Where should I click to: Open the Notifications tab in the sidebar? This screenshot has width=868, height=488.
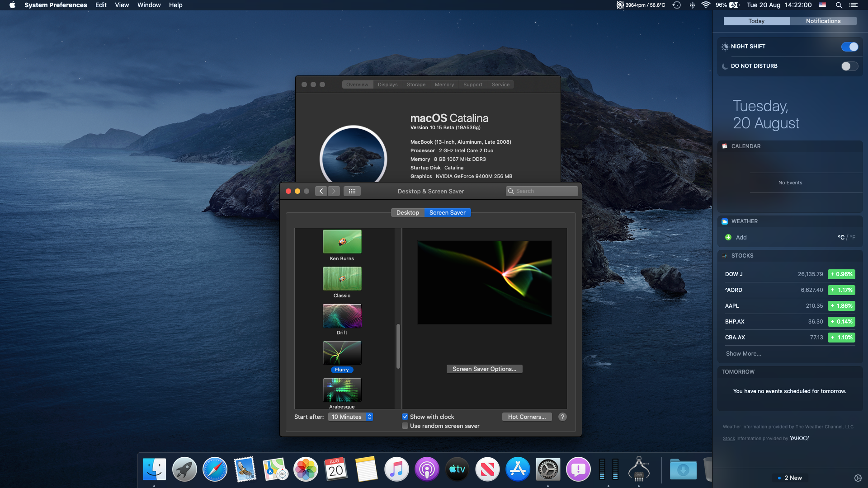(x=823, y=21)
